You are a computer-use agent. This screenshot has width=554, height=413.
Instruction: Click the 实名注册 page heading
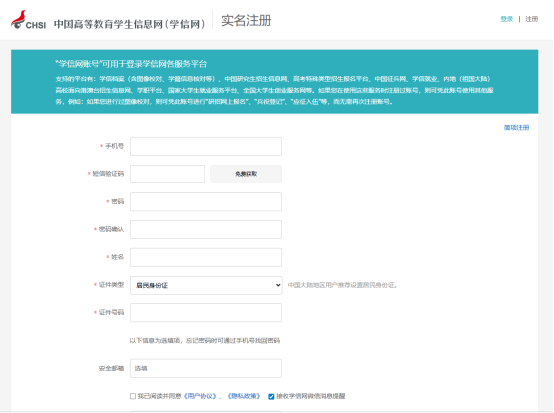(246, 20)
